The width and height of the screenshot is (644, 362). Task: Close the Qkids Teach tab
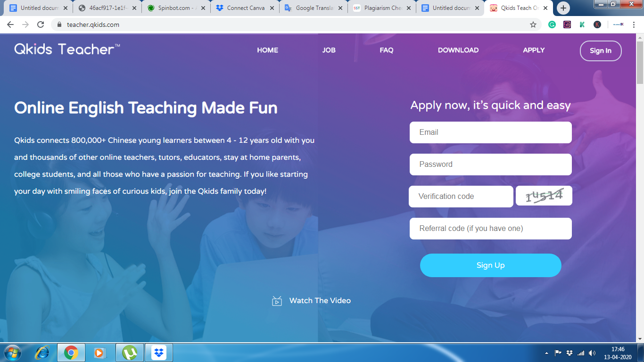pyautogui.click(x=545, y=8)
